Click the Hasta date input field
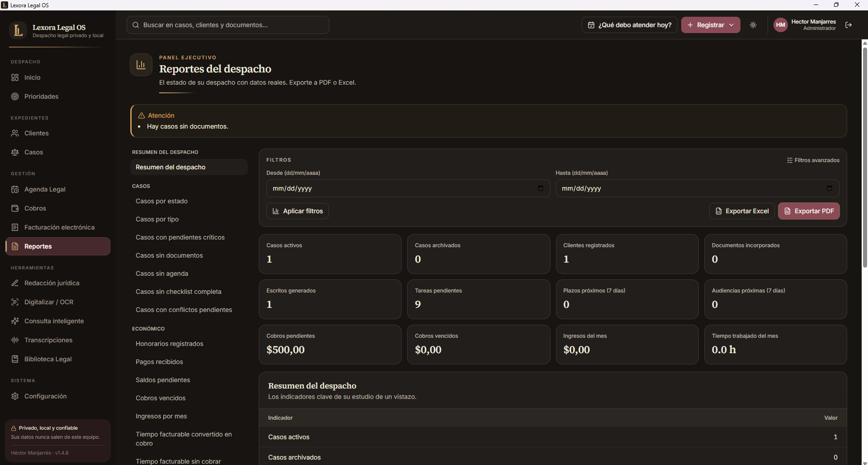868x465 pixels. click(x=697, y=188)
